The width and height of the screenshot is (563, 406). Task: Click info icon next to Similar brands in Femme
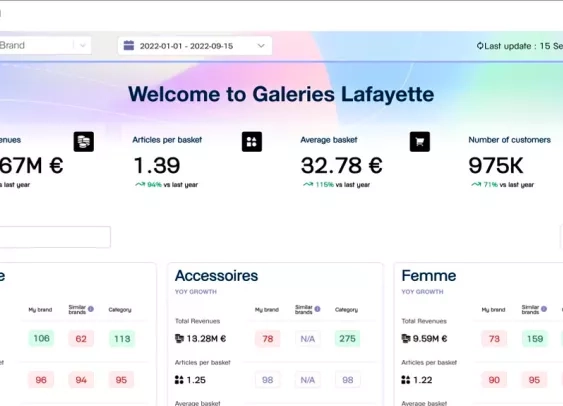pyautogui.click(x=544, y=309)
